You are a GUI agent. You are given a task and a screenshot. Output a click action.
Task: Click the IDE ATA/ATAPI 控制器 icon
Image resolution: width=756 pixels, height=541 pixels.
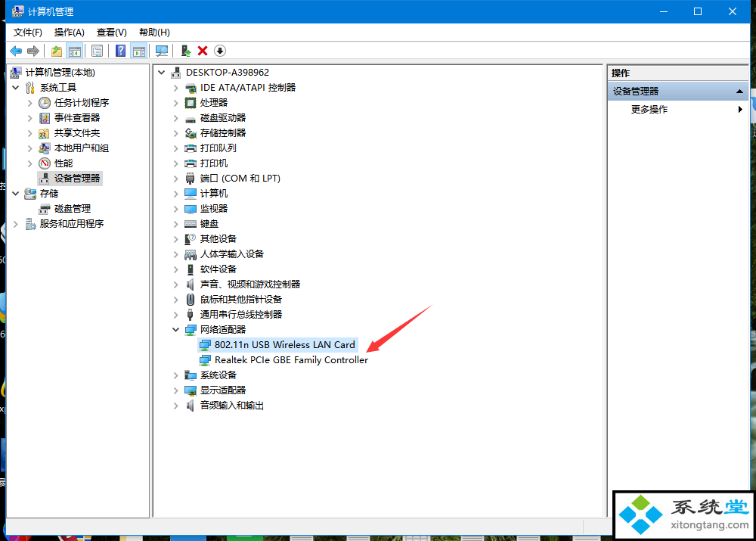tap(191, 88)
